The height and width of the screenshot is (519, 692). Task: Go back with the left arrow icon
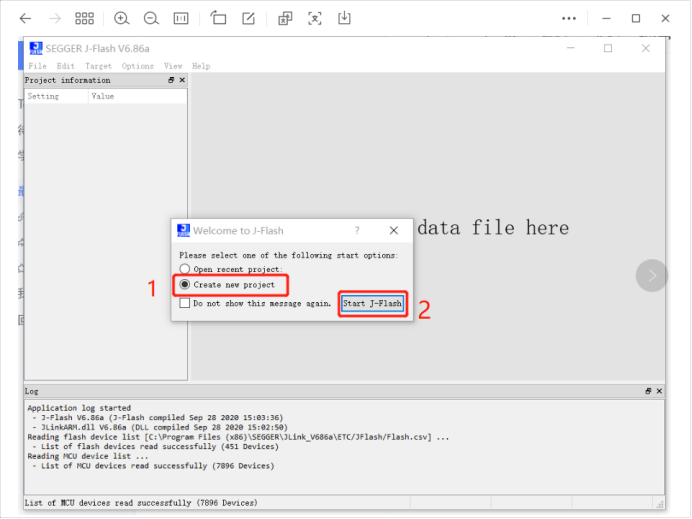(26, 18)
